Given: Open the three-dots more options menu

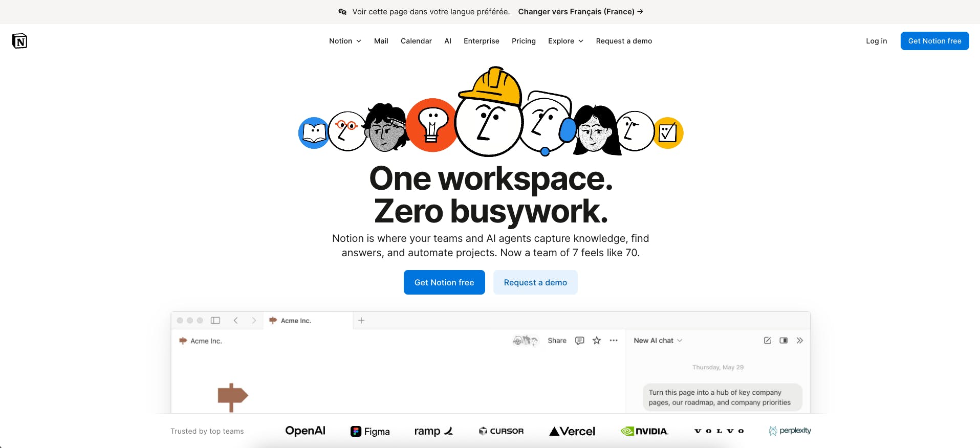Looking at the screenshot, I should 614,341.
